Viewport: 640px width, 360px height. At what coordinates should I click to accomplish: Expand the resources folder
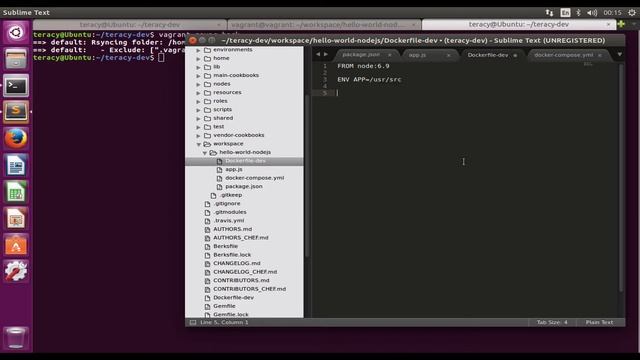[198, 93]
